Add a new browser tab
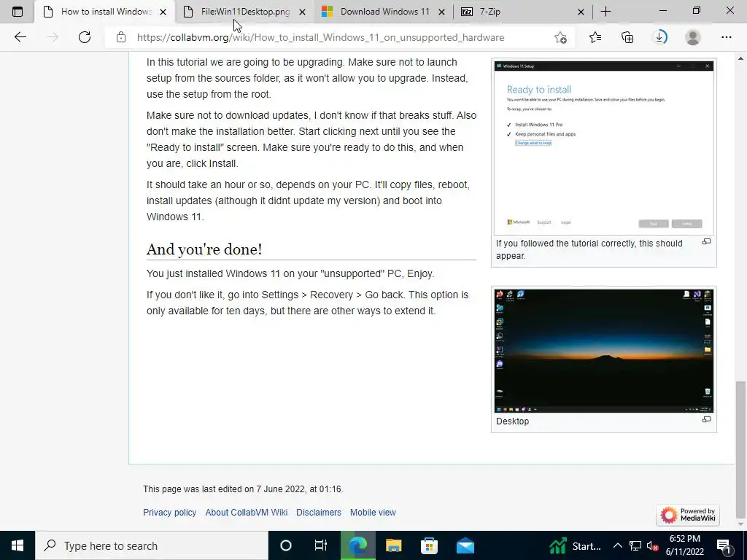The image size is (747, 560). pos(605,12)
